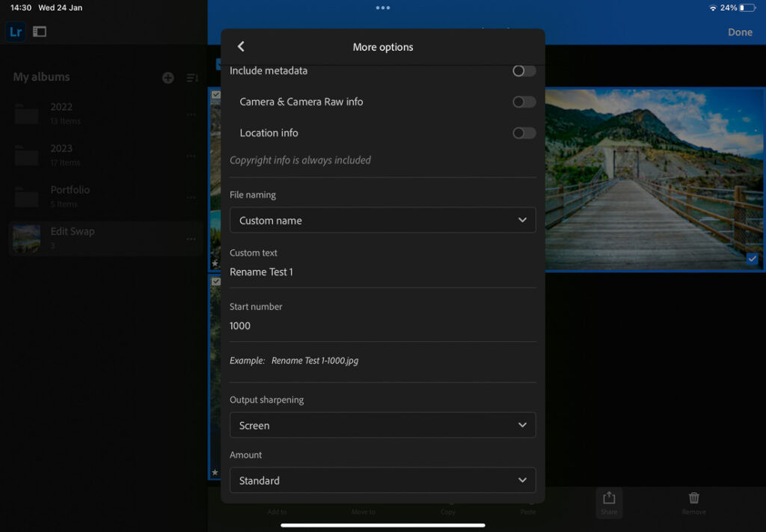Open the File naming Custom name dropdown
766x532 pixels.
click(x=382, y=220)
